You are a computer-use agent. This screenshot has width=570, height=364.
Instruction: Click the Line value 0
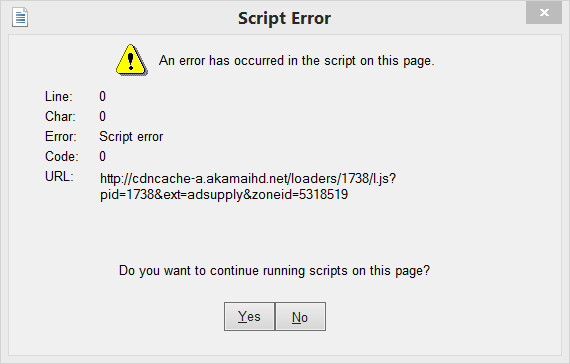tap(103, 96)
